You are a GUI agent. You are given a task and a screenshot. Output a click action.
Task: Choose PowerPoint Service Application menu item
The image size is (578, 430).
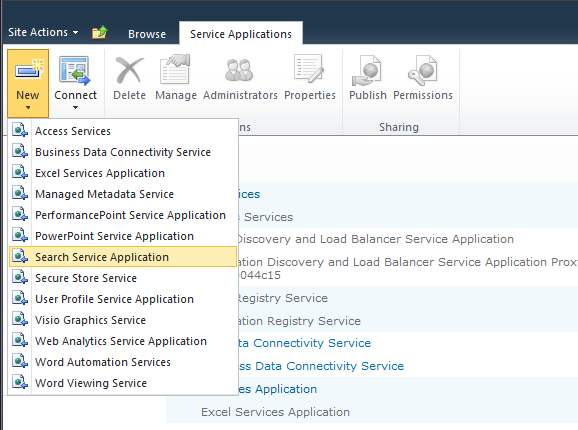click(x=123, y=236)
